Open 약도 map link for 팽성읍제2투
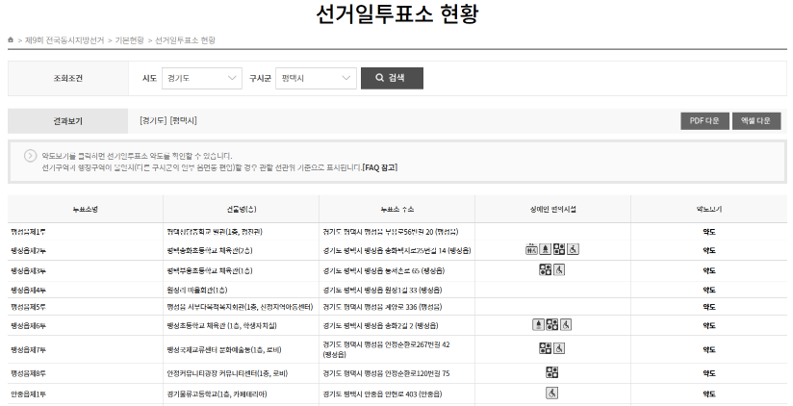 [x=709, y=250]
